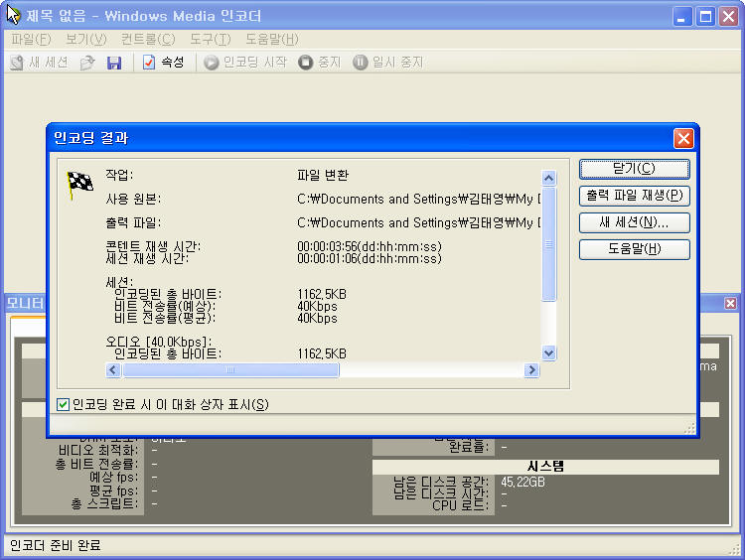Close the Encoding Results dialog with X
This screenshot has width=745, height=560.
(x=683, y=139)
